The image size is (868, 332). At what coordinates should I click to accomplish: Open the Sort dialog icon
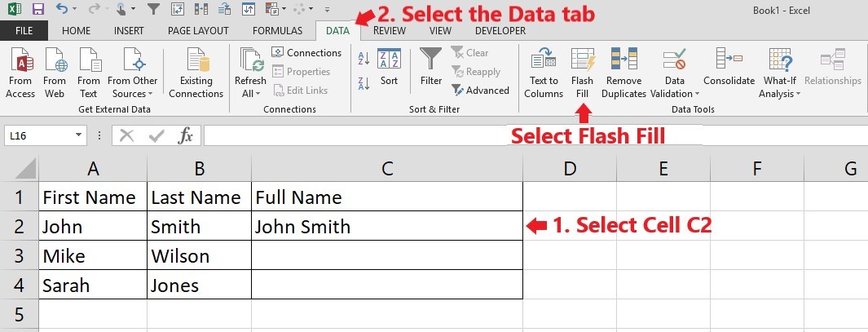coord(389,59)
